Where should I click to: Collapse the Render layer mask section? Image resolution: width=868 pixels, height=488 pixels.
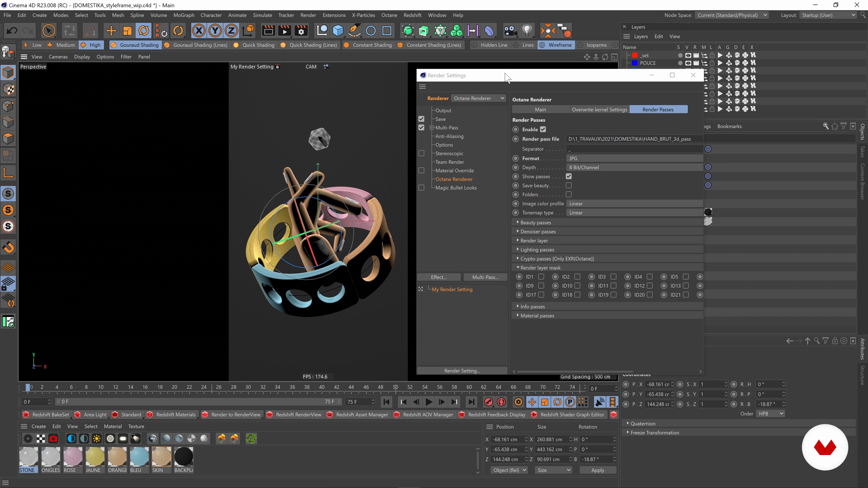pos(518,267)
